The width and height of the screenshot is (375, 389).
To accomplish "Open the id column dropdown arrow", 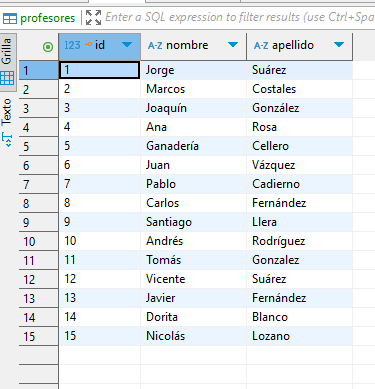I will pos(127,45).
